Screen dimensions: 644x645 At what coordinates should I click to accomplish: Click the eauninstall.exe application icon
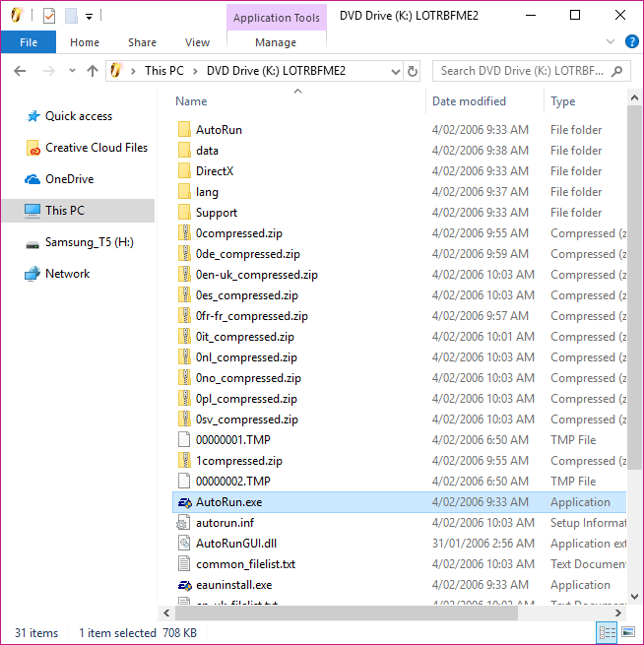tap(185, 585)
